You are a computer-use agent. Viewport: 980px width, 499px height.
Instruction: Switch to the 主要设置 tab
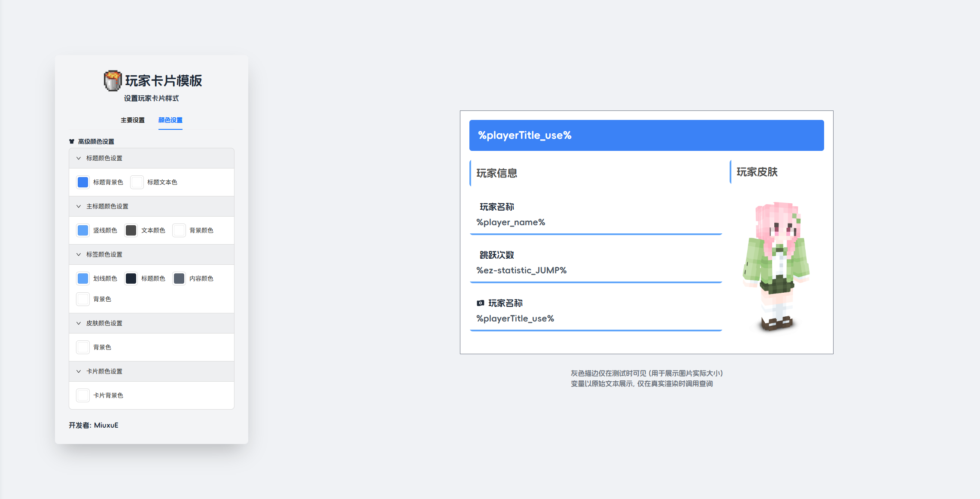[x=132, y=120]
